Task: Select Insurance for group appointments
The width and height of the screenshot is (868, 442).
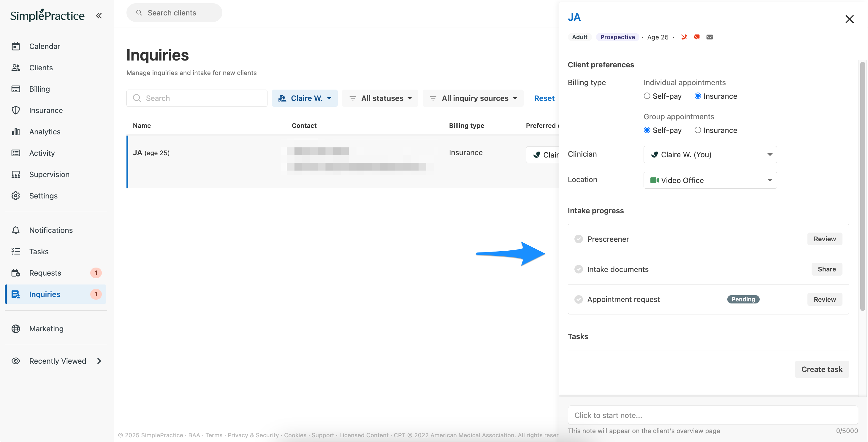Action: (698, 130)
